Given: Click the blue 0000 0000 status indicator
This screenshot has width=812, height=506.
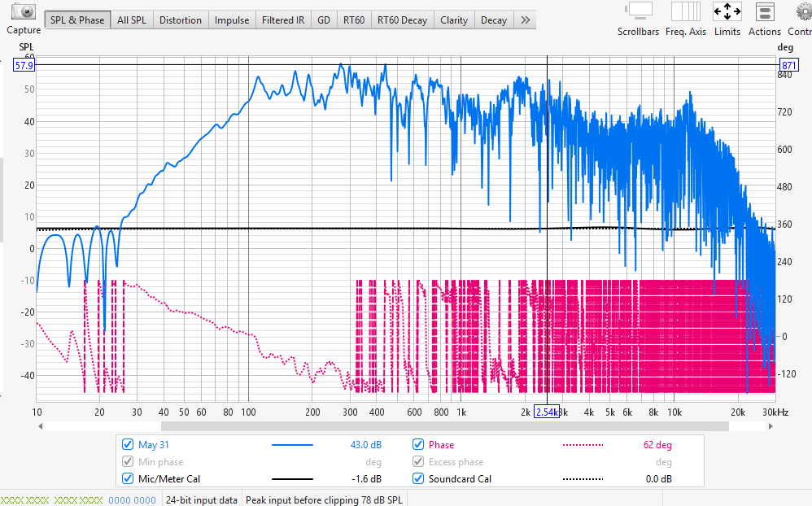Looking at the screenshot, I should point(132,500).
